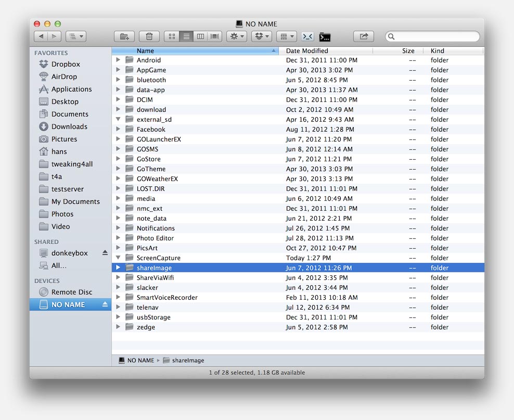Open Documents in sidebar
The width and height of the screenshot is (514, 420).
(x=70, y=114)
